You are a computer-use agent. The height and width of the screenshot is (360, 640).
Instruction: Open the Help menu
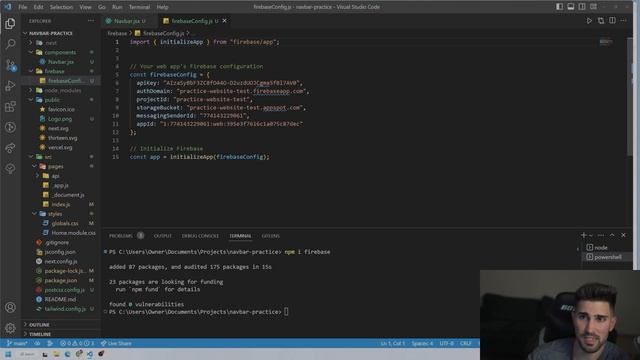point(162,7)
